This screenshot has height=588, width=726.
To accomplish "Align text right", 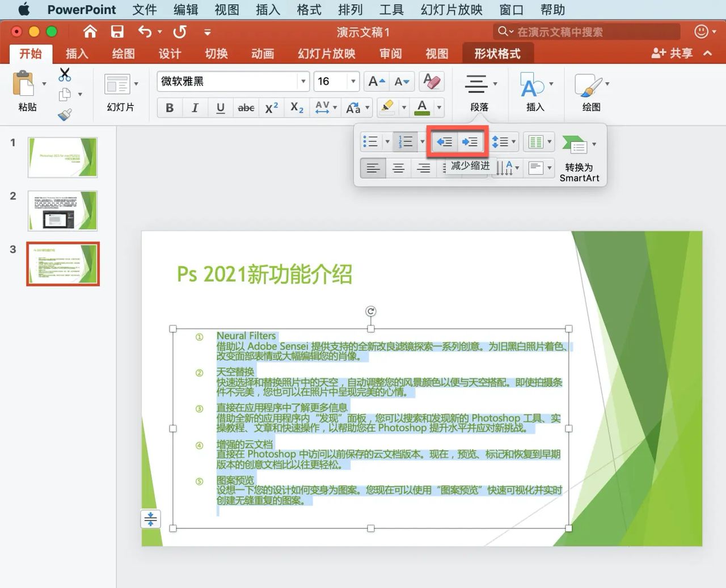I will click(x=424, y=168).
